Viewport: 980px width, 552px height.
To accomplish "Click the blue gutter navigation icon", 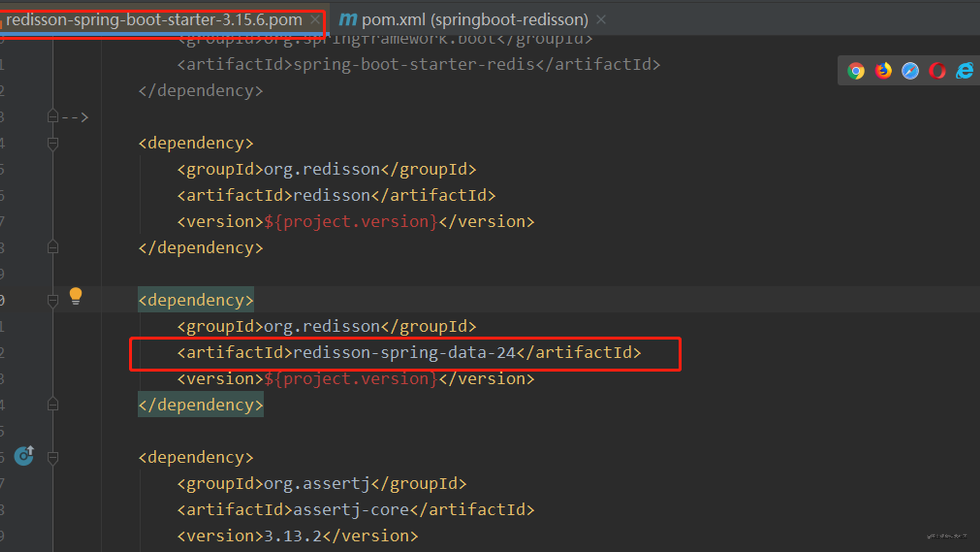I will click(24, 455).
